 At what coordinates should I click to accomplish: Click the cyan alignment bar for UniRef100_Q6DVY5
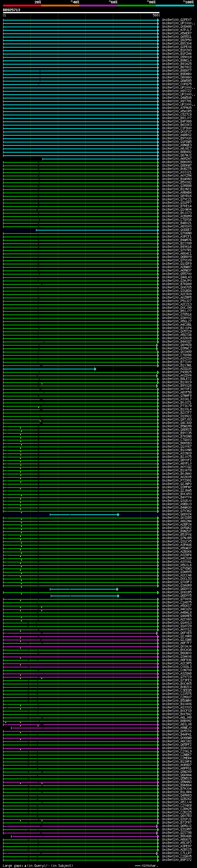tap(85, 596)
